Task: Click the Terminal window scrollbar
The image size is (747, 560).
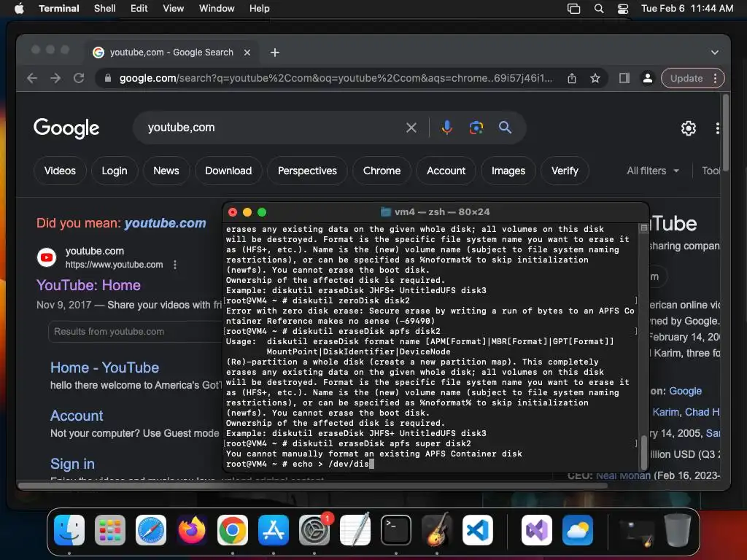Action: [643, 452]
